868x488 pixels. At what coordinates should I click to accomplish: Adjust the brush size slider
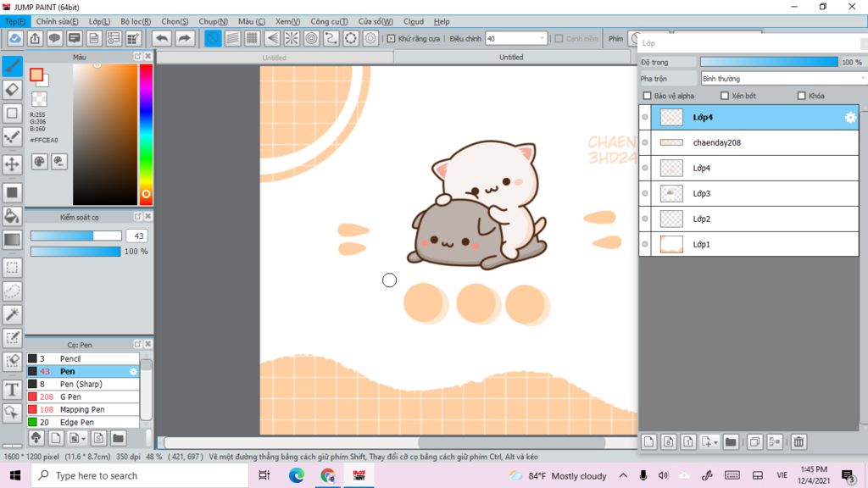[75, 236]
